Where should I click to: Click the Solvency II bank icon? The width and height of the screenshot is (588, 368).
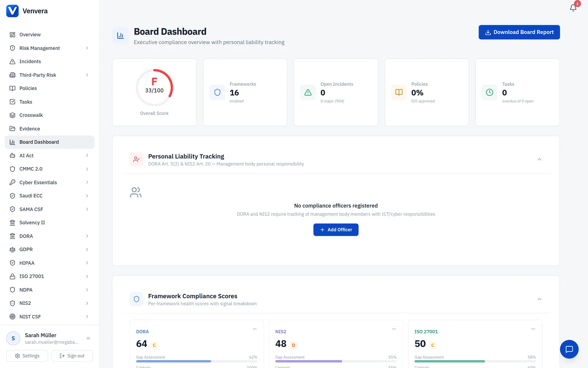click(x=13, y=222)
